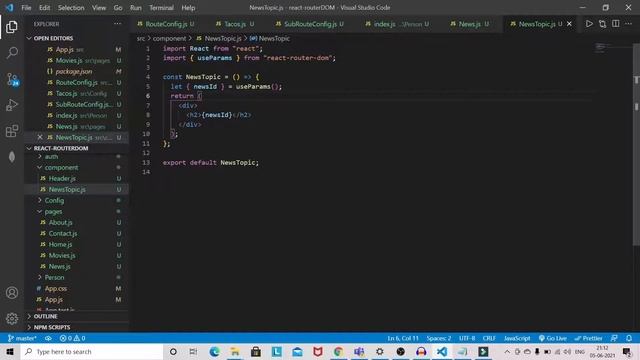Open MongoDB leaf icon view in activity bar
The image size is (640, 360).
[12, 157]
